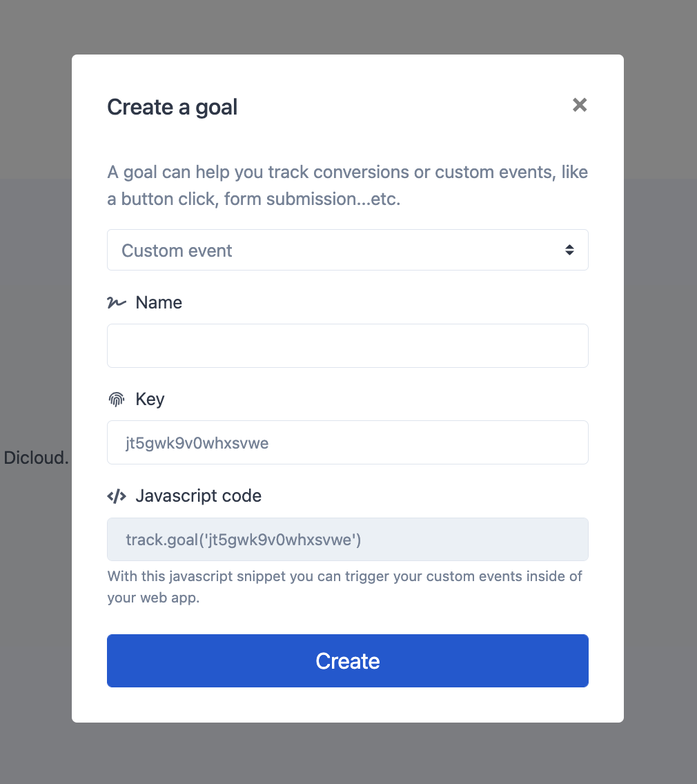Click the Name field label
The height and width of the screenshot is (784, 697).
159,302
